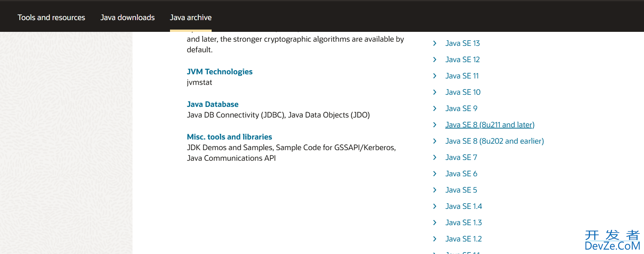
Task: Click the 'JDK Demos and Samples' description line
Action: coord(292,147)
